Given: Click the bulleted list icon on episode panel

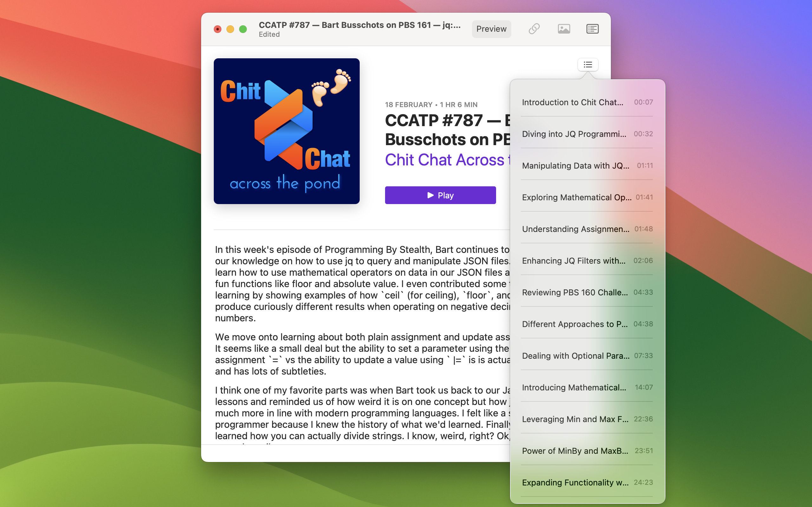Looking at the screenshot, I should click(587, 64).
